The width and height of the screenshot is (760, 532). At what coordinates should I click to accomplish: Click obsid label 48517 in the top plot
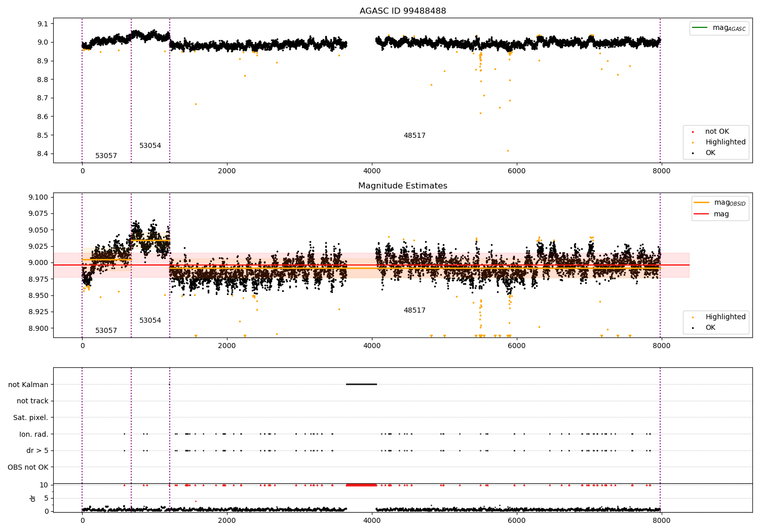[x=414, y=136]
